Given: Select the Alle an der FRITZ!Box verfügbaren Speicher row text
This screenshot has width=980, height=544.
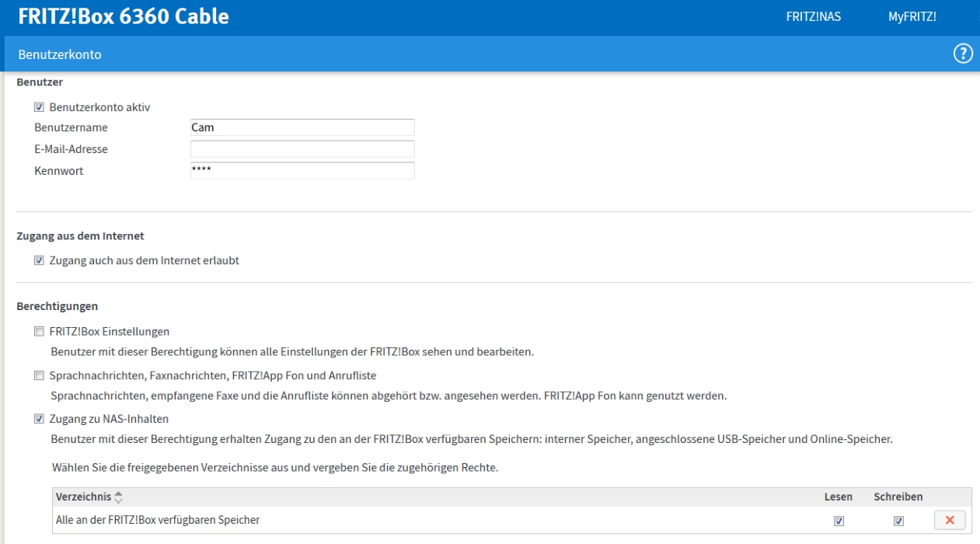Looking at the screenshot, I should (158, 520).
